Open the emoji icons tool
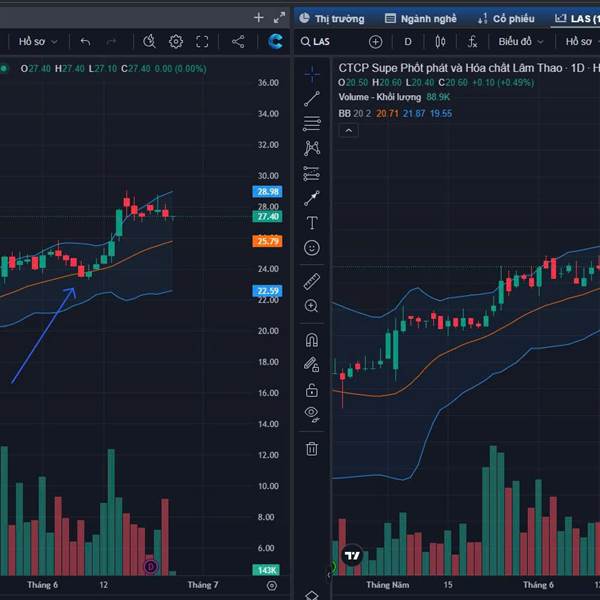Screen dimensions: 600x600 point(312,248)
